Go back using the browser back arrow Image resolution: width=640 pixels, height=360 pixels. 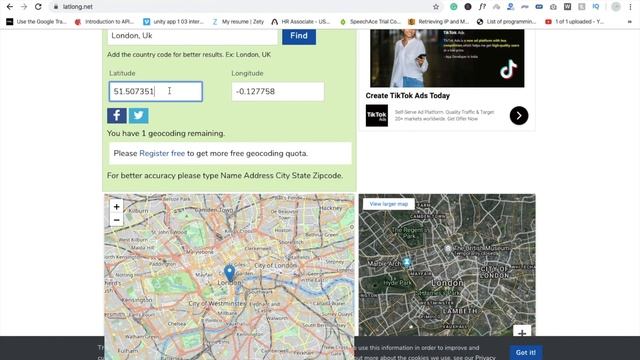pos(10,7)
